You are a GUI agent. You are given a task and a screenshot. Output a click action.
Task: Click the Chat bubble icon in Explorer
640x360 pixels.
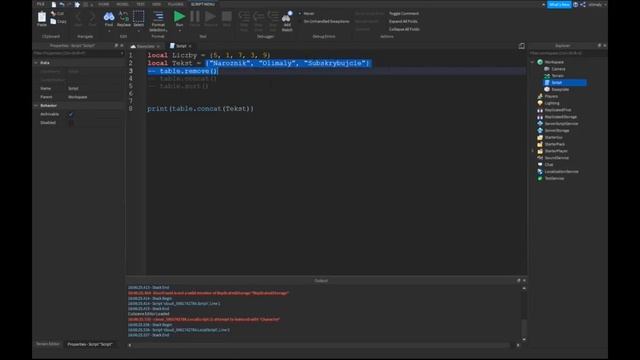click(x=540, y=164)
